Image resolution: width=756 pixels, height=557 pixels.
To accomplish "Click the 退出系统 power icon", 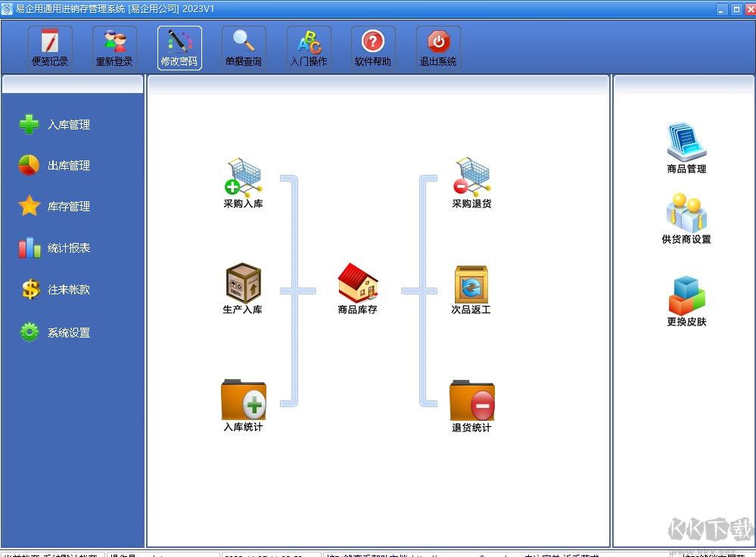I will coord(438,47).
